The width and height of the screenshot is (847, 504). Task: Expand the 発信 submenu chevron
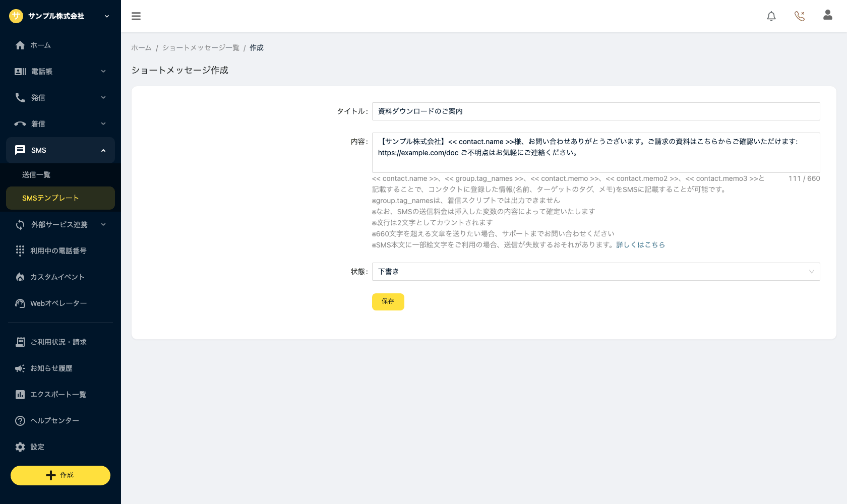tap(103, 98)
